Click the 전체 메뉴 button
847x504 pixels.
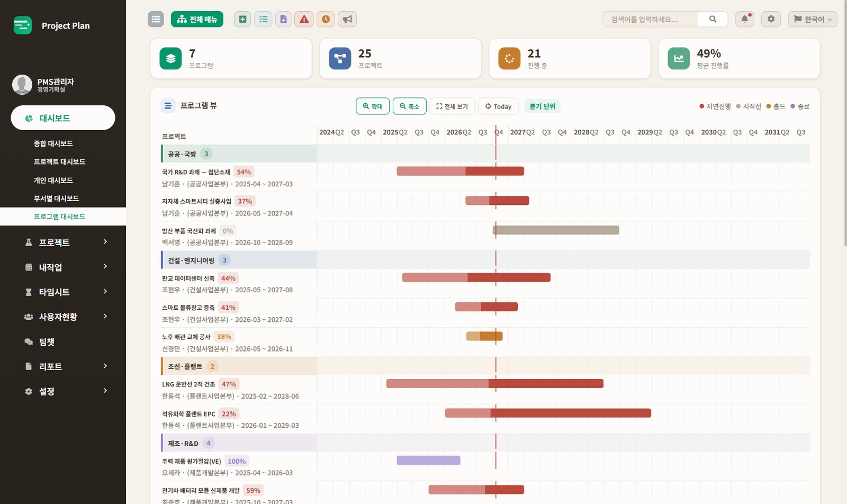coord(197,19)
